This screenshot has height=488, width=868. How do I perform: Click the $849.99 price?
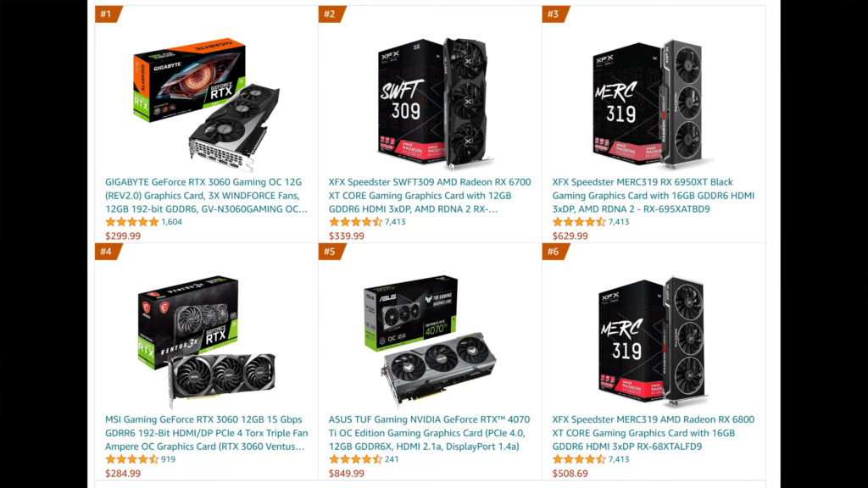click(x=347, y=474)
